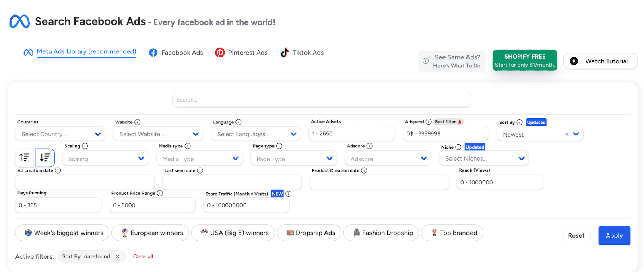Click the SHOPIFY FREE promo button
This screenshot has width=644, height=272.
525,60
